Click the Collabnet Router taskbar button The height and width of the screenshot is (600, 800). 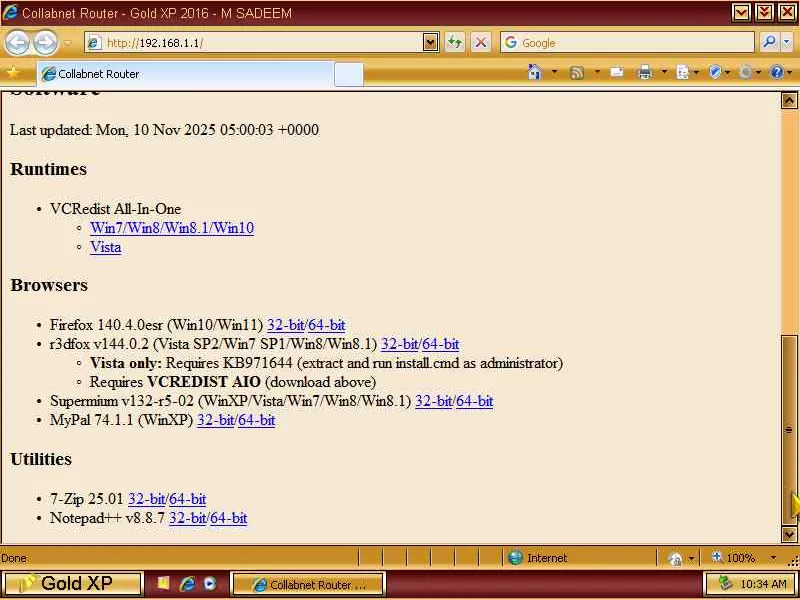click(x=308, y=584)
